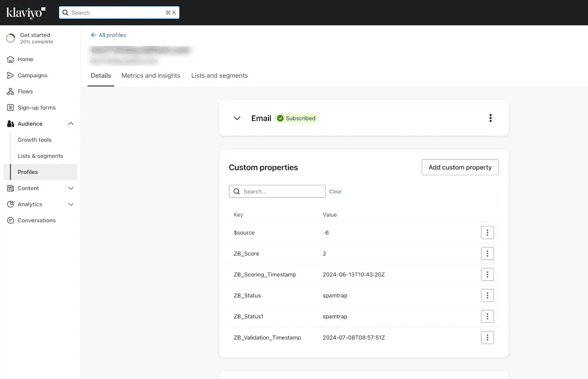Select the Audience icon
The height and width of the screenshot is (379, 588).
point(11,124)
